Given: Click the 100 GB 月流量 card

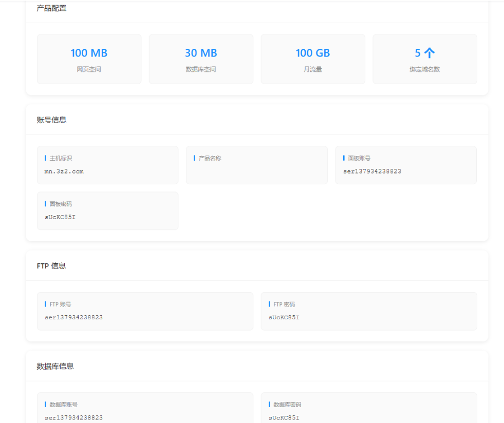Looking at the screenshot, I should pos(312,59).
